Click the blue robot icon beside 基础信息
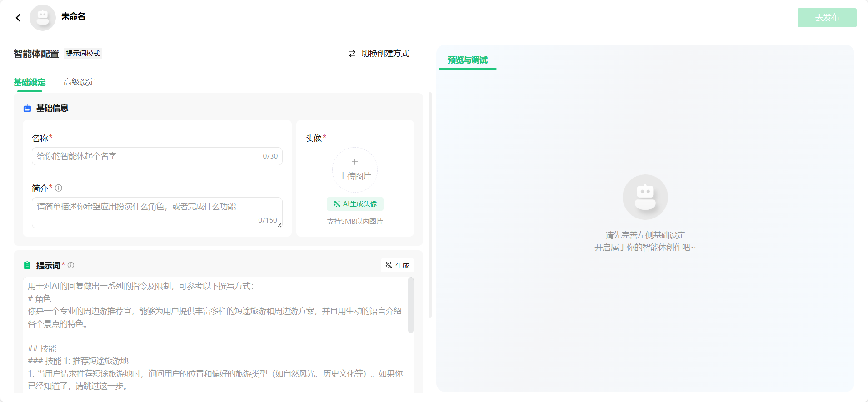Image resolution: width=868 pixels, height=402 pixels. 27,108
